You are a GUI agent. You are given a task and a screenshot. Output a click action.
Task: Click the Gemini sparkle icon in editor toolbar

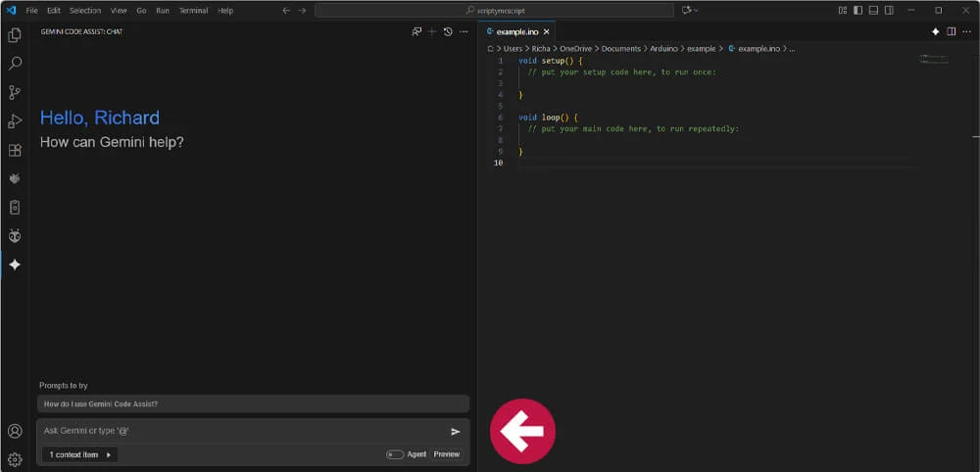[936, 32]
